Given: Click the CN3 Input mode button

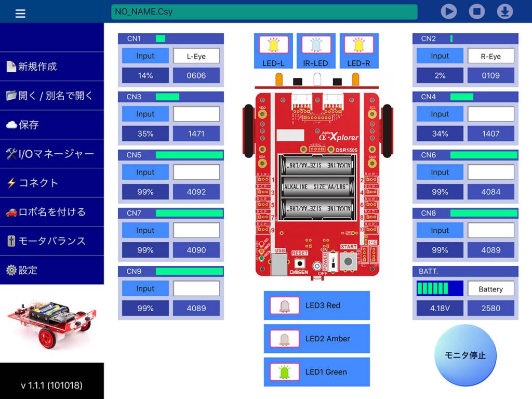Looking at the screenshot, I should 145,114.
